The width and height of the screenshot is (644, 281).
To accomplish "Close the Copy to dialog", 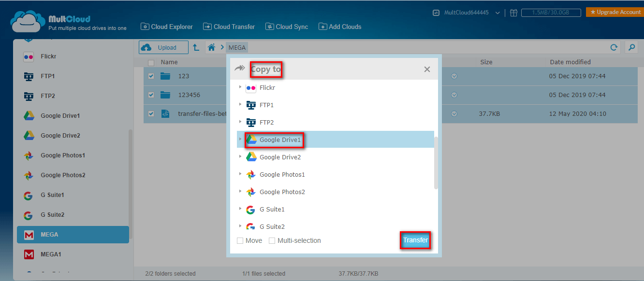I will pyautogui.click(x=427, y=70).
